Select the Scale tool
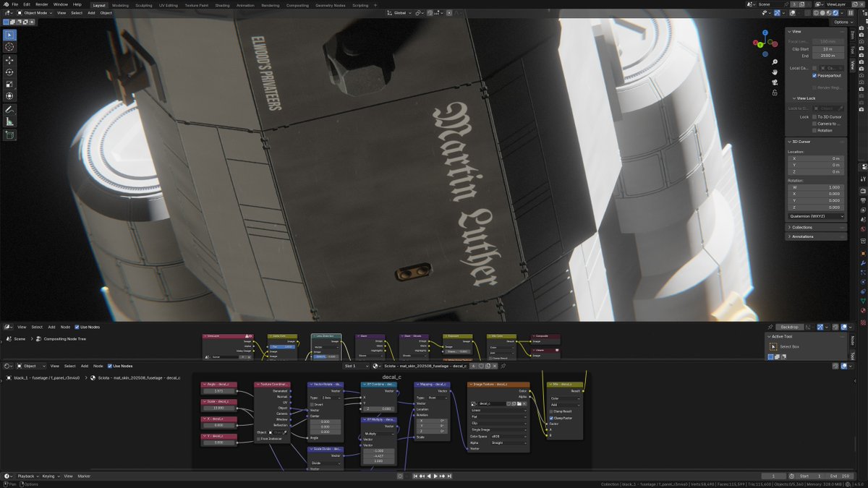This screenshot has width=868, height=488. 9,84
